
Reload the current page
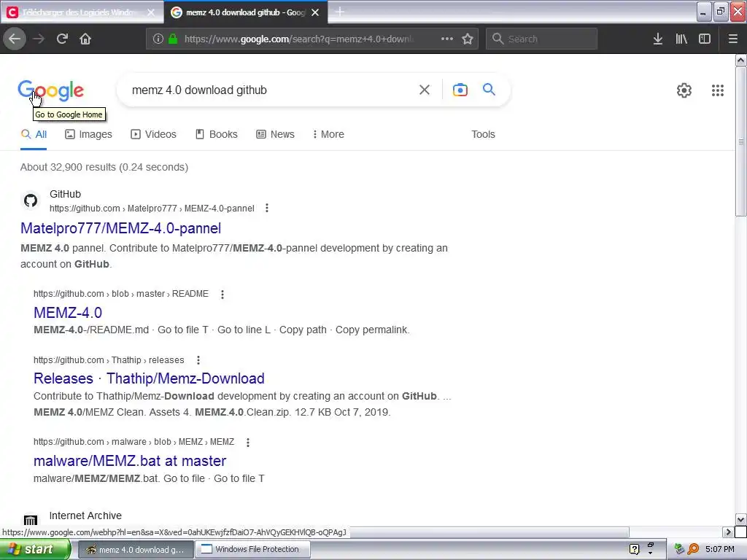[x=62, y=39]
